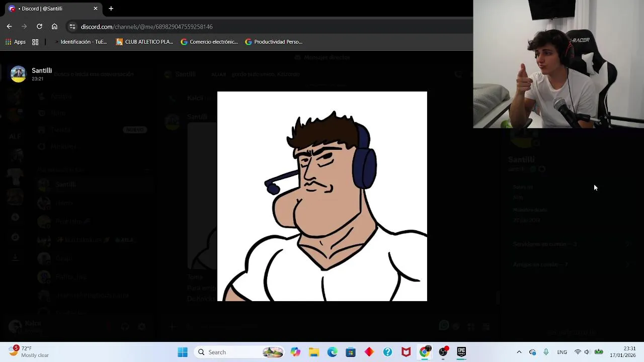Show hidden system tray icons
This screenshot has height=362, width=644.
click(519, 352)
